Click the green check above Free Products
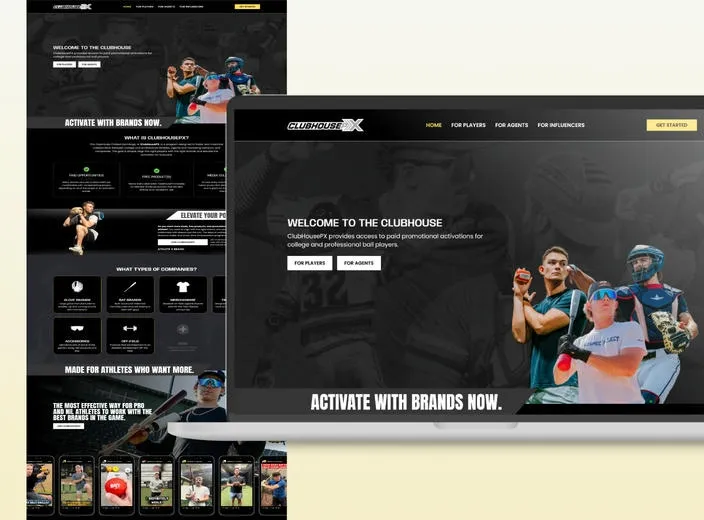 point(157,168)
